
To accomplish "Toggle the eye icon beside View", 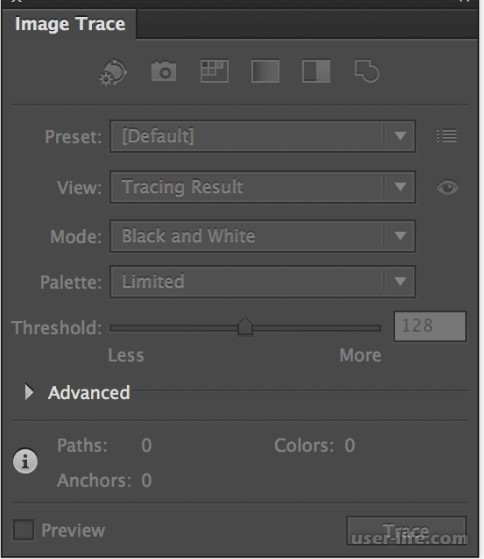I will pyautogui.click(x=448, y=187).
